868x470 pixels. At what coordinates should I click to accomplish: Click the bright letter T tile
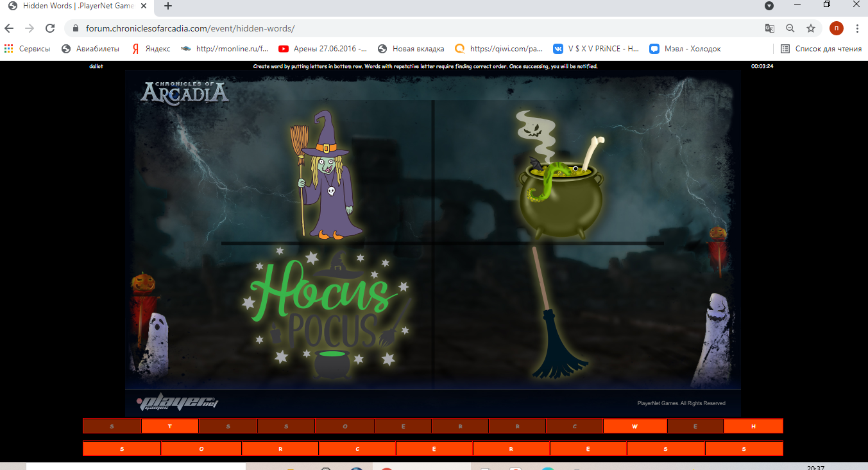(170, 426)
